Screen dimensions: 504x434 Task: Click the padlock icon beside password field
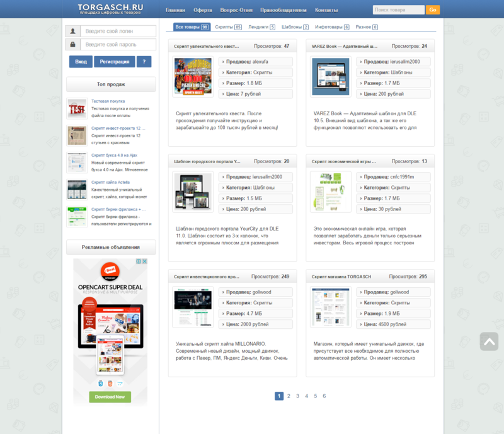pos(72,44)
